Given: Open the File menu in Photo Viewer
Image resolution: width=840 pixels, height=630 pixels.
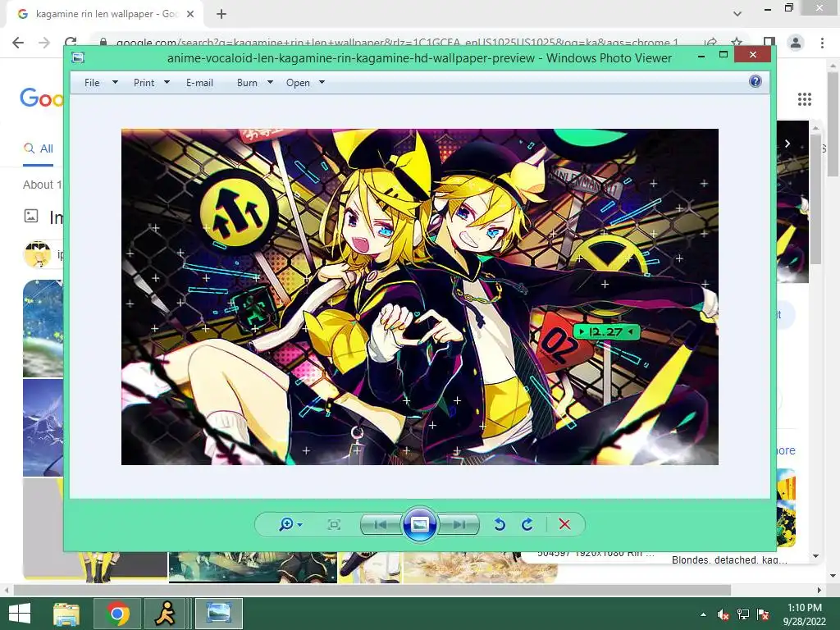Looking at the screenshot, I should [92, 83].
